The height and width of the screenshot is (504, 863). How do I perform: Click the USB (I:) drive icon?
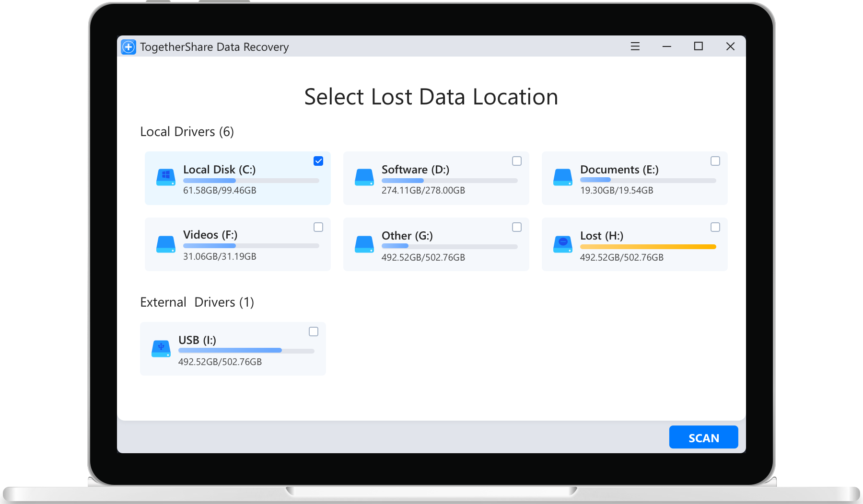click(161, 349)
